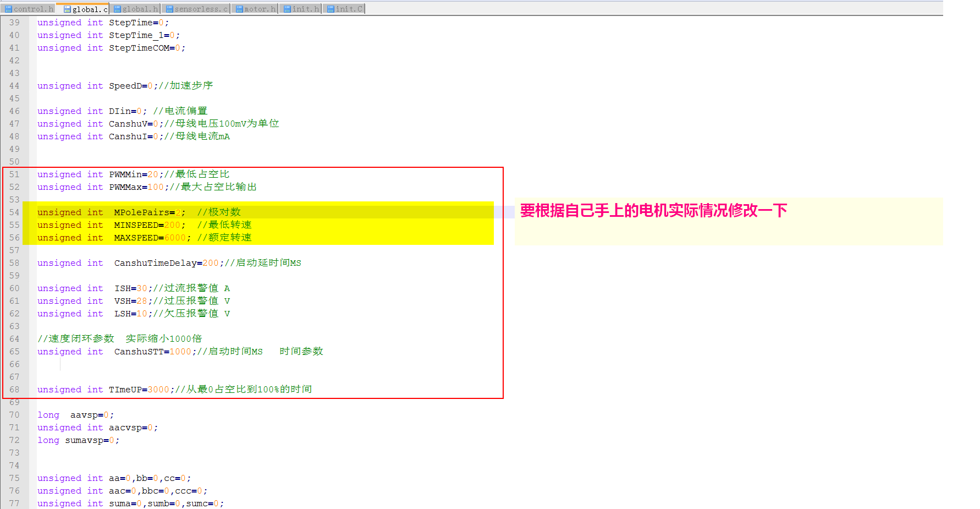This screenshot has height=509, width=980.
Task: Click the StepTimeCOM=0 declaration
Action: pos(111,48)
